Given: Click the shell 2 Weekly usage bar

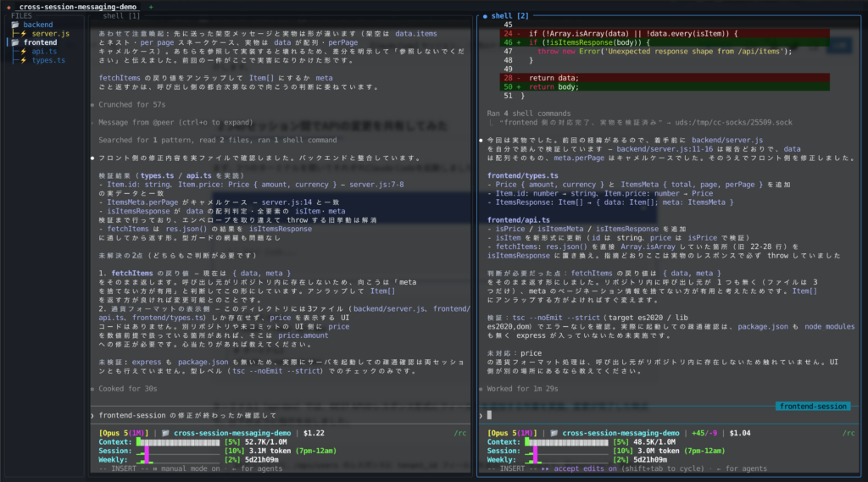Looking at the screenshot, I should click(x=566, y=460).
